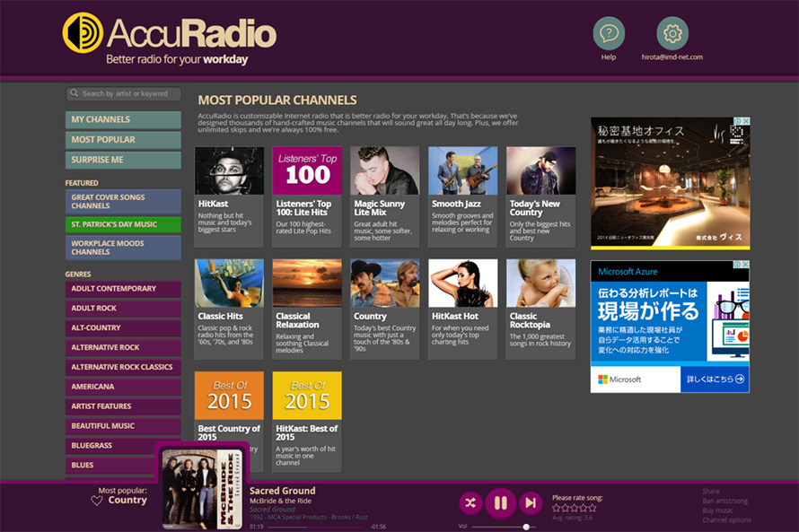This screenshot has width=799, height=532.
Task: Click the Sacred Ground song title
Action: click(x=282, y=491)
